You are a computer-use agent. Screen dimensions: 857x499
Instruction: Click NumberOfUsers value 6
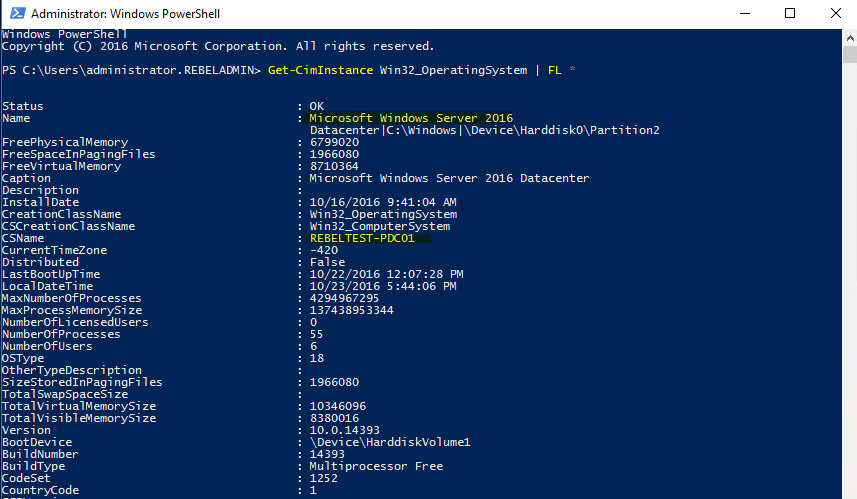tap(314, 347)
